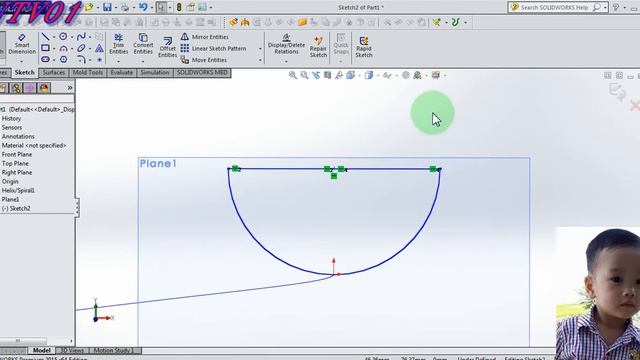Expand the Move Entities dropdown
The image size is (640, 360).
(260, 60)
